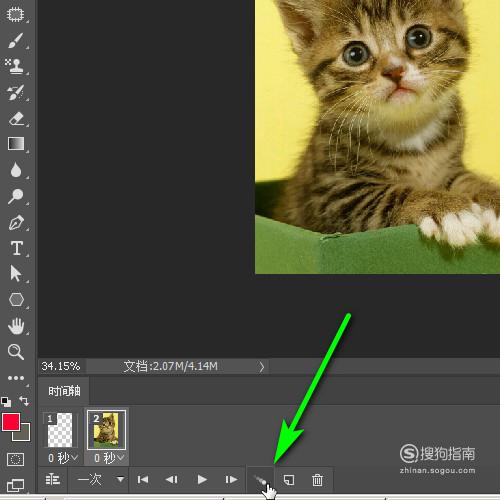Image resolution: width=500 pixels, height=500 pixels.
Task: Select the Eraser tool
Action: click(16, 118)
